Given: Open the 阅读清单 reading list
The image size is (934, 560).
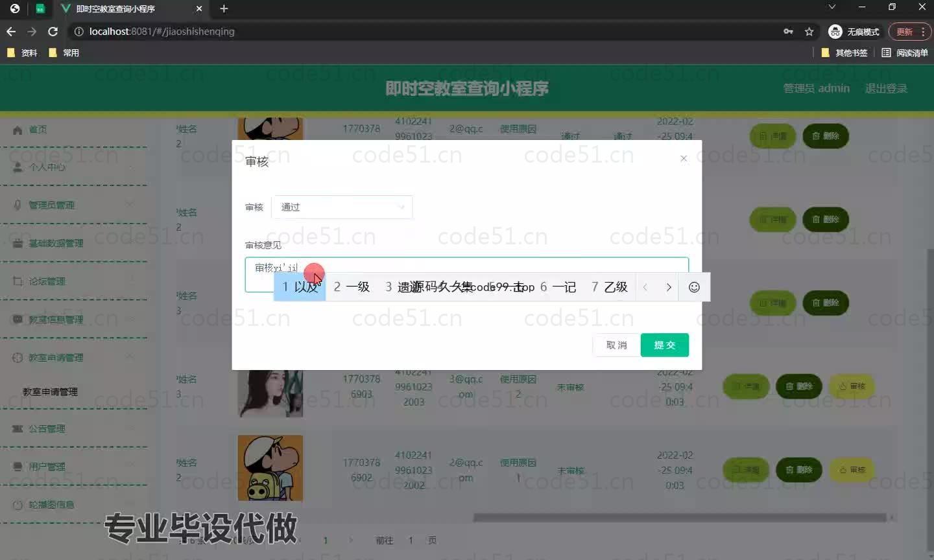Looking at the screenshot, I should pyautogui.click(x=905, y=52).
